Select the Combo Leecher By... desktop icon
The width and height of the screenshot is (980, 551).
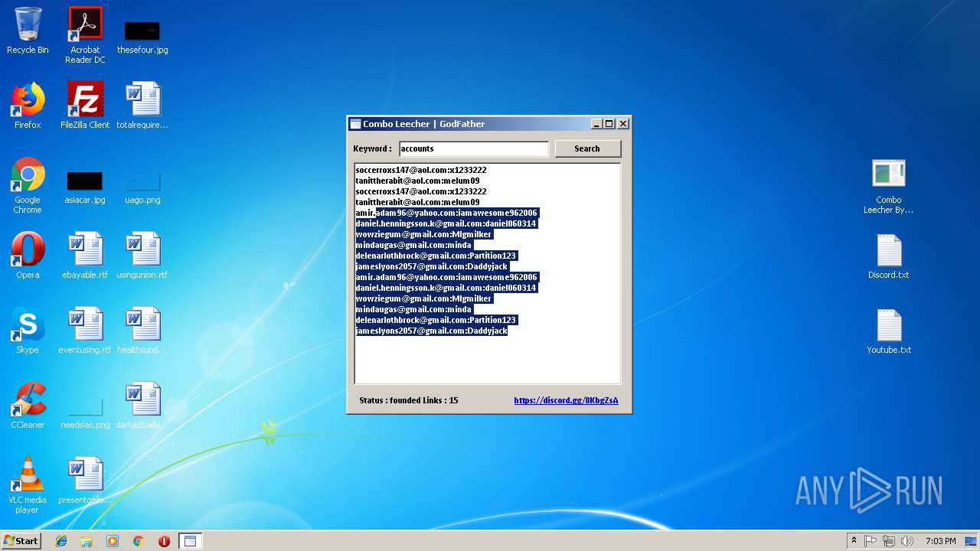pos(889,187)
